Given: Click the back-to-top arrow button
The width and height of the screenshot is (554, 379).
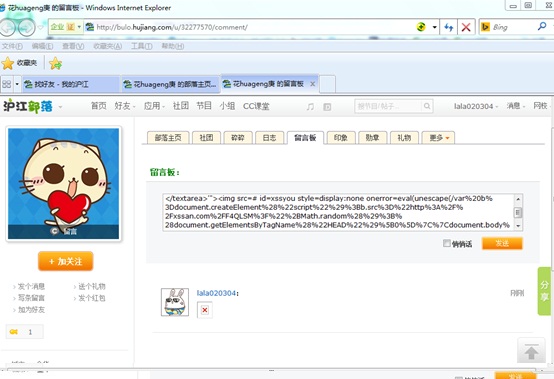Looking at the screenshot, I should [x=531, y=350].
